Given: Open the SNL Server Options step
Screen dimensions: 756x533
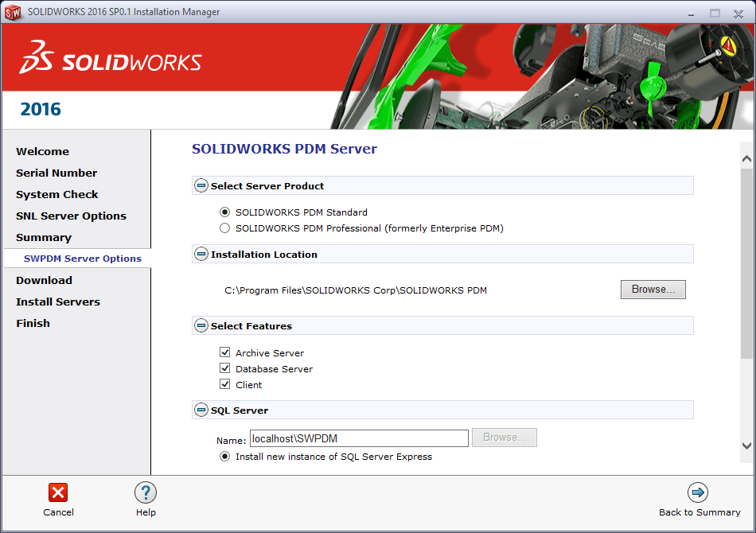Looking at the screenshot, I should coord(71,216).
